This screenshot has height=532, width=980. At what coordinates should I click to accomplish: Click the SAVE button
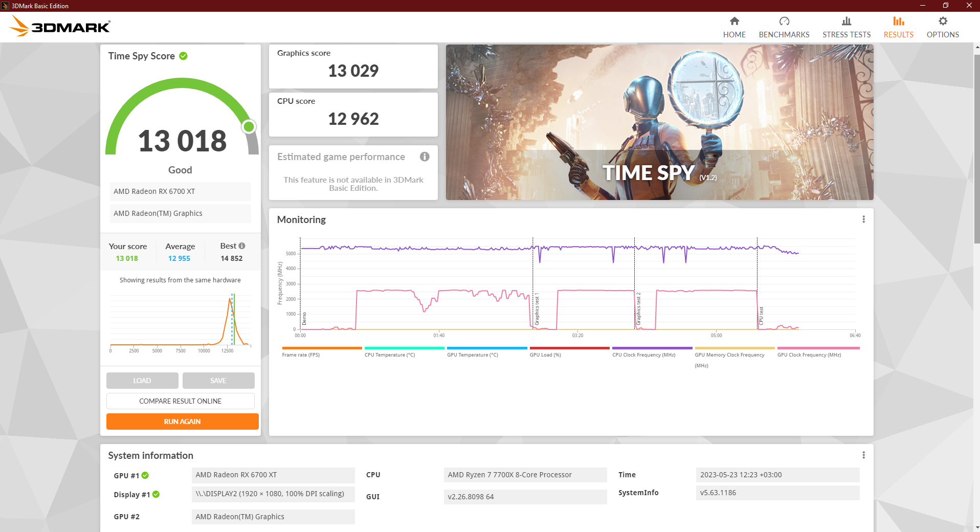[218, 381]
